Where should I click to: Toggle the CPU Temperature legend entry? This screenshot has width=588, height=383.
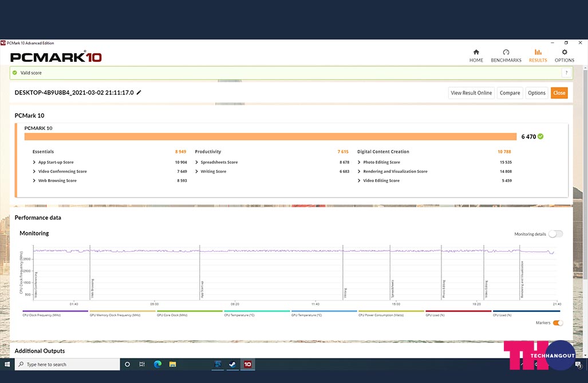[x=257, y=314]
